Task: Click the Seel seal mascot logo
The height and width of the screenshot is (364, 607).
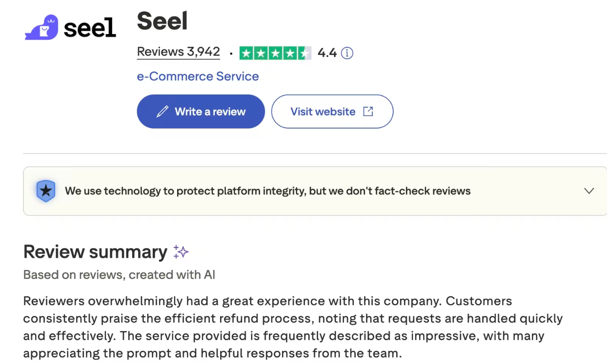Action: point(42,28)
